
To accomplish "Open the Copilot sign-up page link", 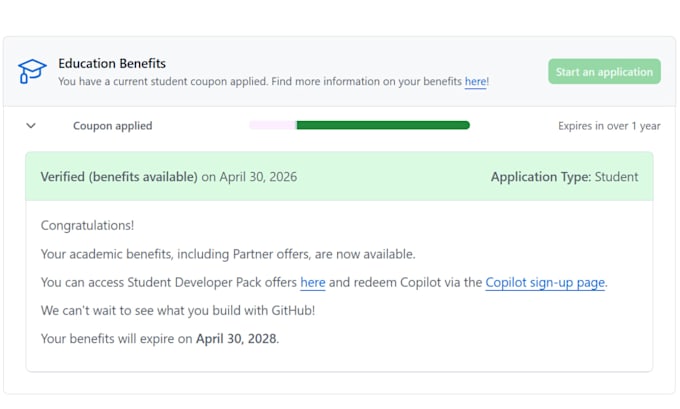I will tap(545, 282).
